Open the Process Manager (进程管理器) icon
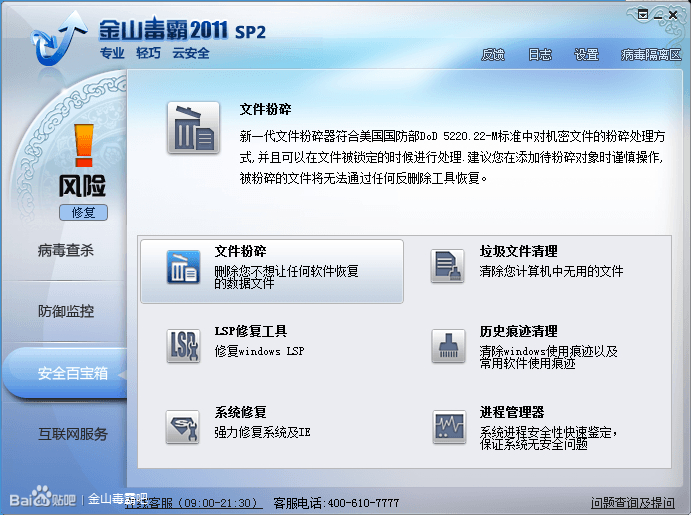The height and width of the screenshot is (515, 691). tap(449, 426)
